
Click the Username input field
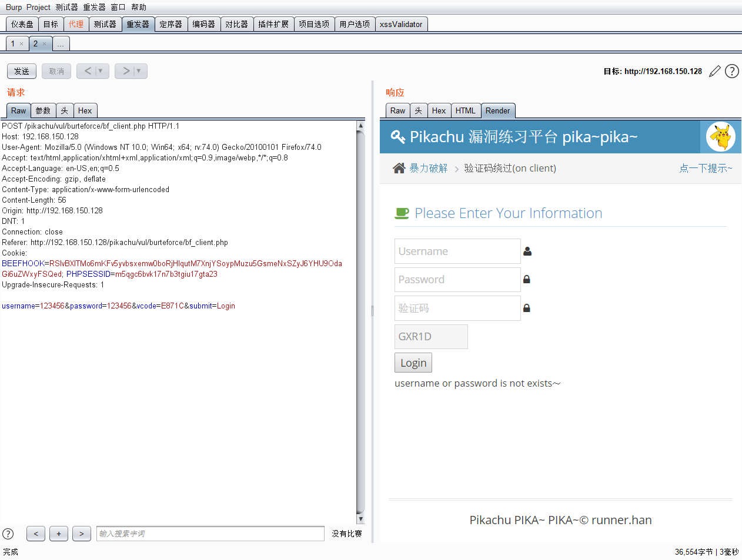tap(457, 251)
